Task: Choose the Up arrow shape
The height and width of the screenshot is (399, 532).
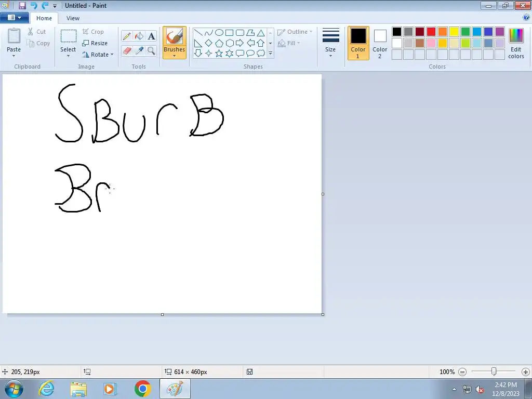Action: (261, 43)
